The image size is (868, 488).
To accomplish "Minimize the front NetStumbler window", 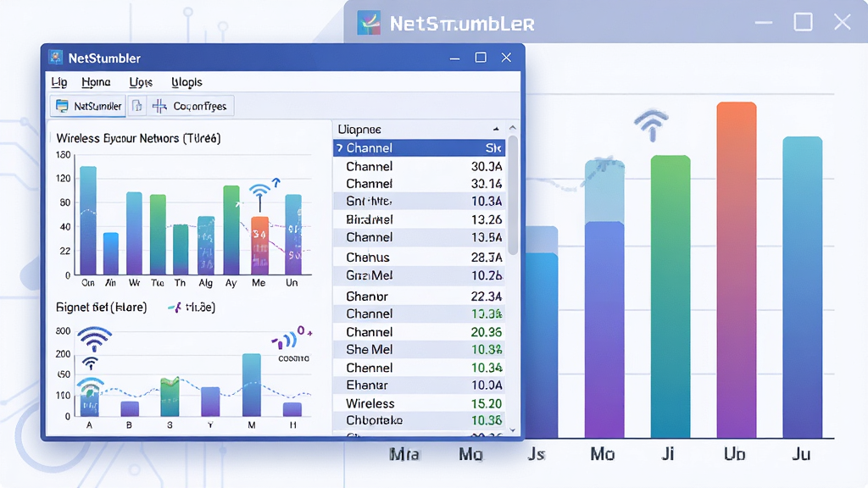I will pyautogui.click(x=455, y=58).
